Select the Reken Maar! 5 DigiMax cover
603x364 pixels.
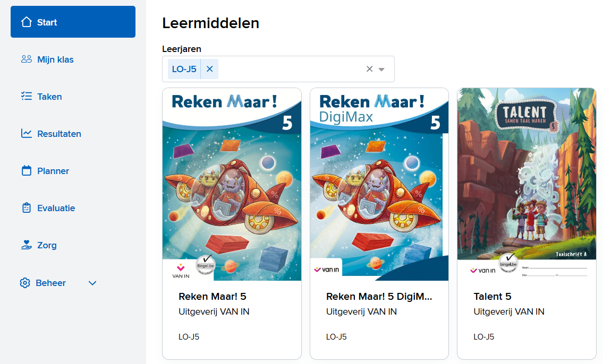379,184
